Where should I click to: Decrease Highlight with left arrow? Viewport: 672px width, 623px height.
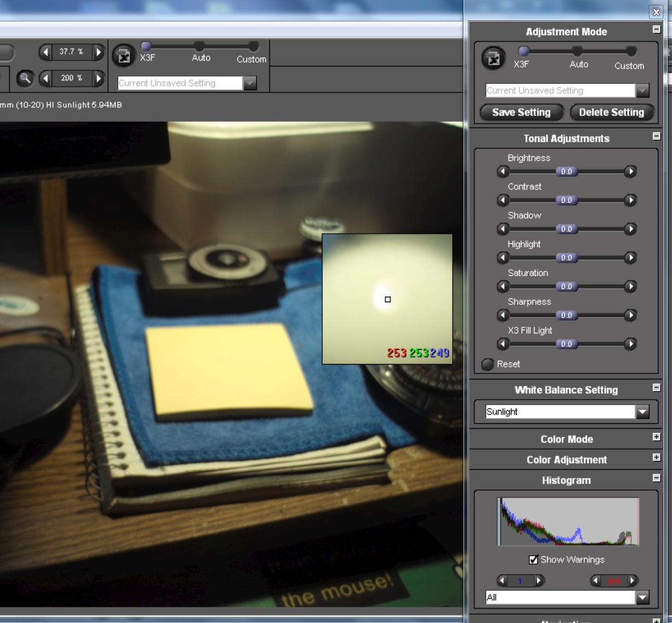(x=503, y=258)
